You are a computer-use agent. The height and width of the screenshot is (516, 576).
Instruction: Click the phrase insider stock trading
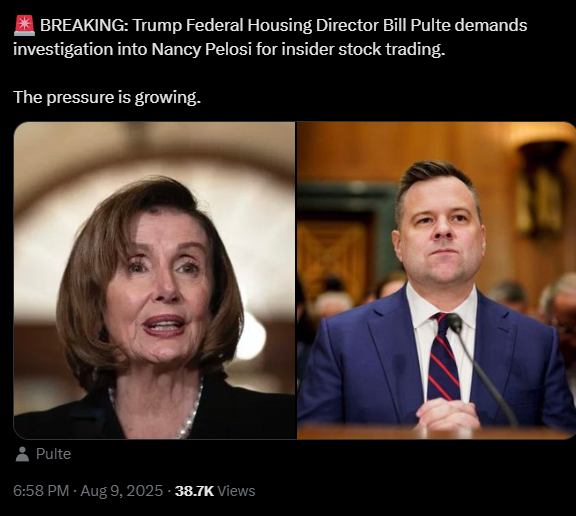point(363,50)
